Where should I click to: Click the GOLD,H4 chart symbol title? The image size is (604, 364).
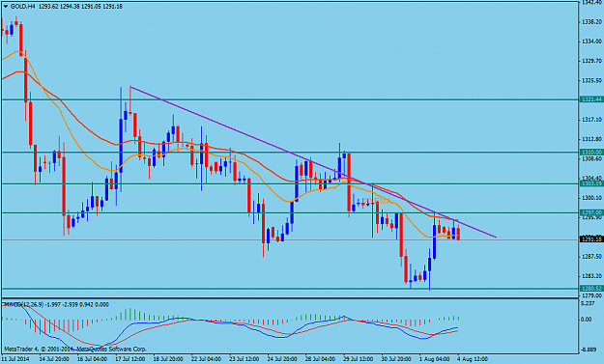pos(23,7)
